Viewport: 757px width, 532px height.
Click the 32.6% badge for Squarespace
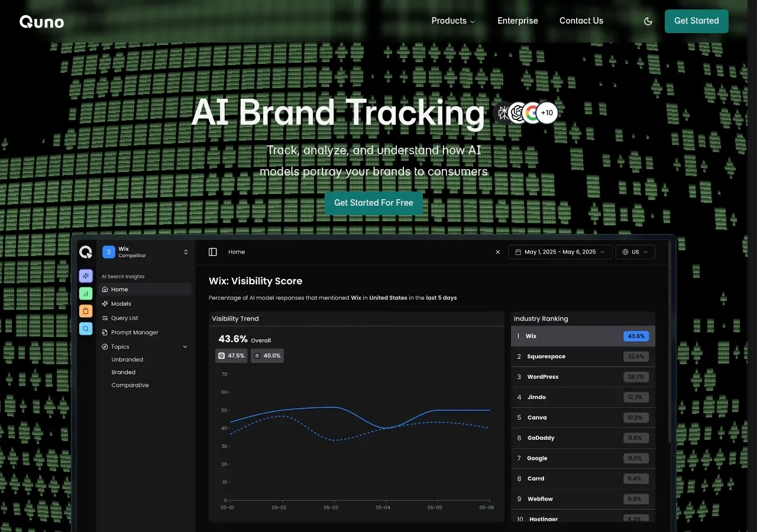click(x=636, y=356)
